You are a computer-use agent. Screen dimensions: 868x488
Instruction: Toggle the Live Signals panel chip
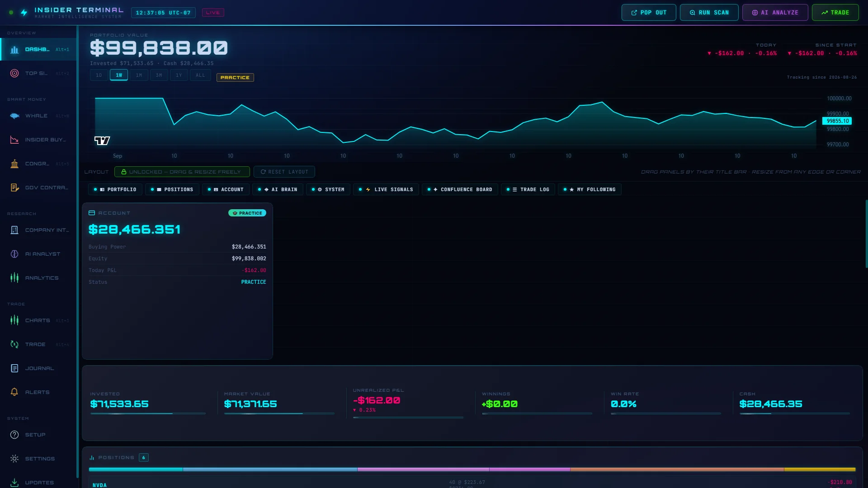(386, 189)
